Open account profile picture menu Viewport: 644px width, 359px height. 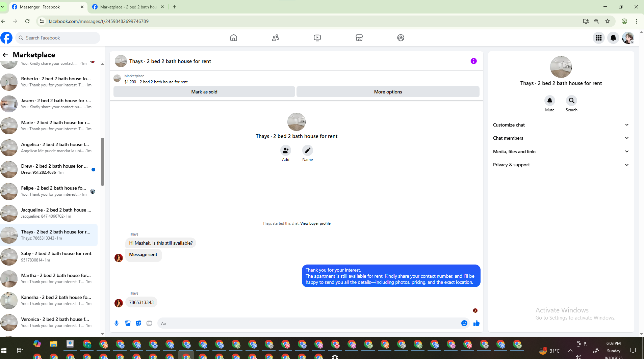click(x=628, y=38)
